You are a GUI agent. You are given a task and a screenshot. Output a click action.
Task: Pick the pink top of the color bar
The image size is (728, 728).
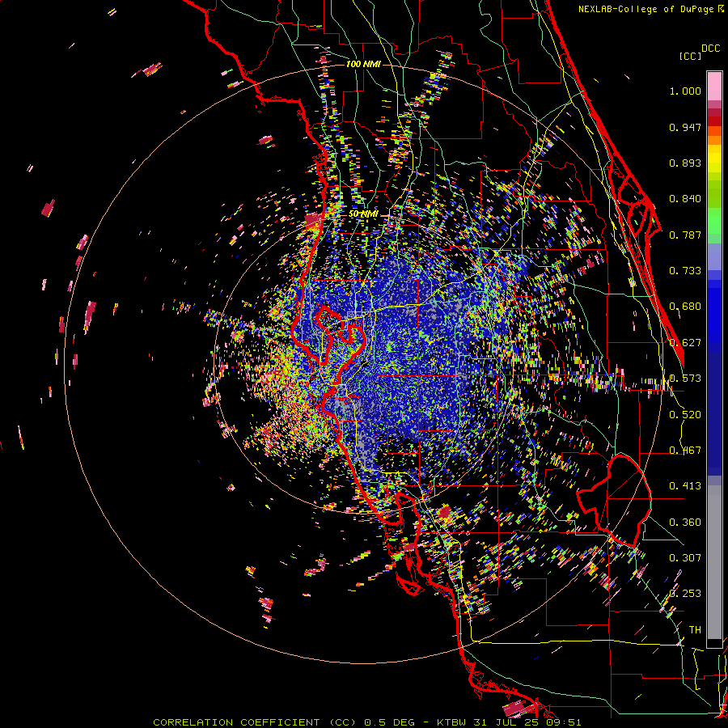click(x=714, y=86)
